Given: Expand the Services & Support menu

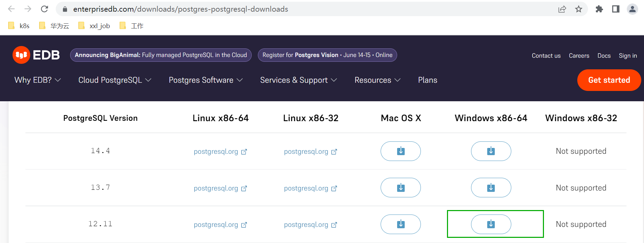Looking at the screenshot, I should tap(298, 80).
